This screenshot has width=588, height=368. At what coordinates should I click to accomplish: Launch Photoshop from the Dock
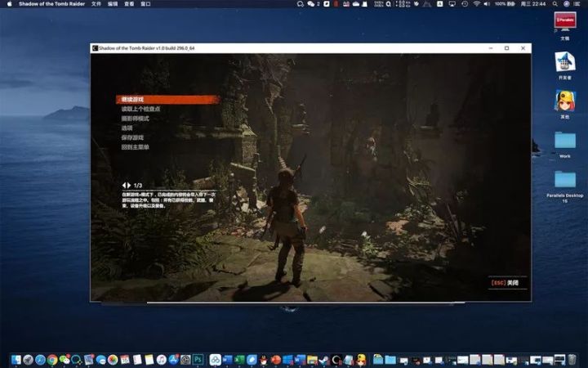pos(198,360)
